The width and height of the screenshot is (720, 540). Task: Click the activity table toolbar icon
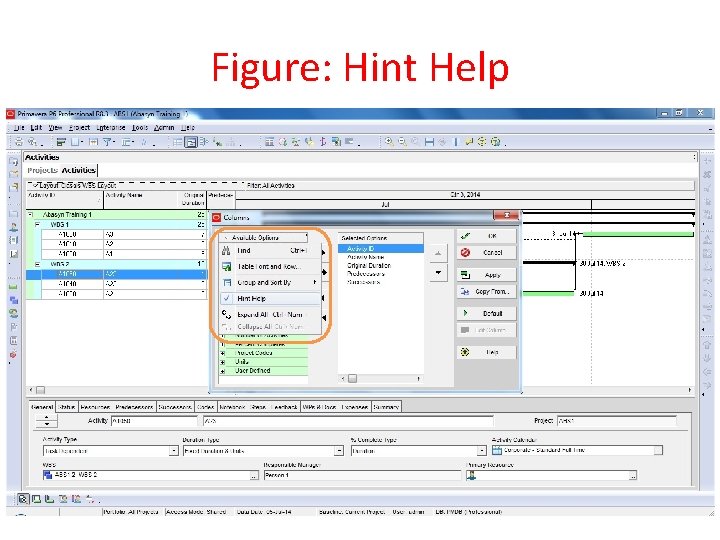[177, 142]
